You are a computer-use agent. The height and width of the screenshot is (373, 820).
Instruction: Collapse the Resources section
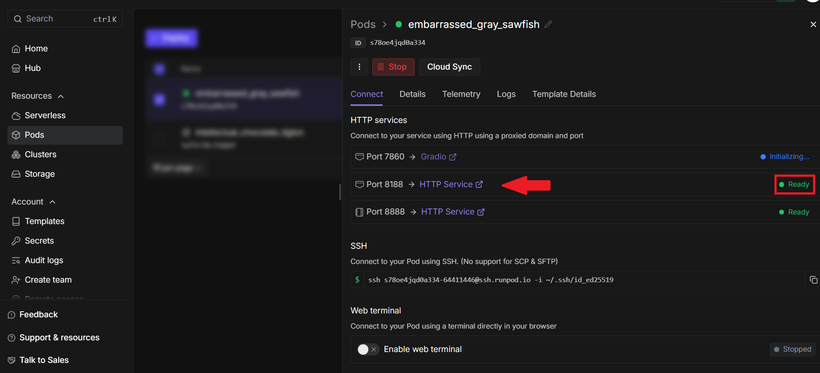(38, 96)
